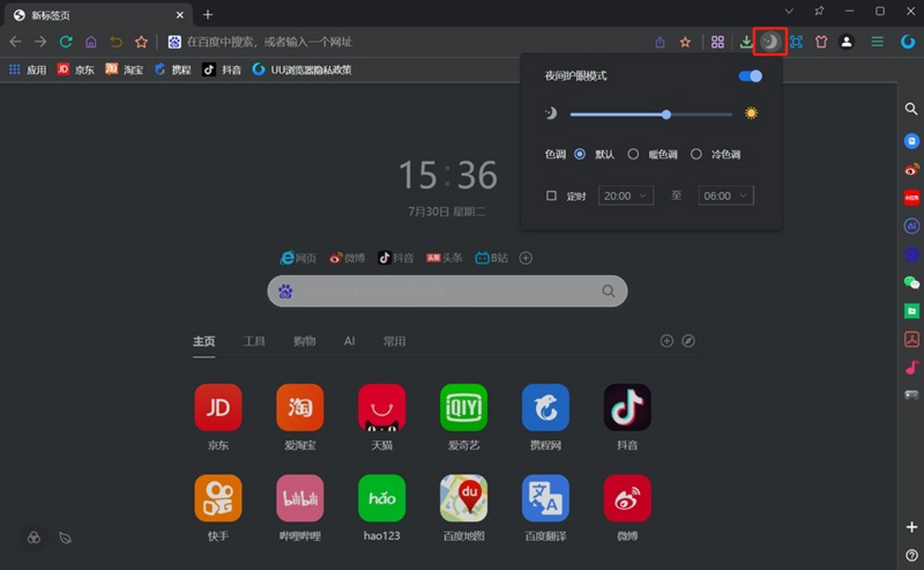Open UU浏览器隐私政策 bookmark
The width and height of the screenshot is (924, 570).
click(x=302, y=69)
